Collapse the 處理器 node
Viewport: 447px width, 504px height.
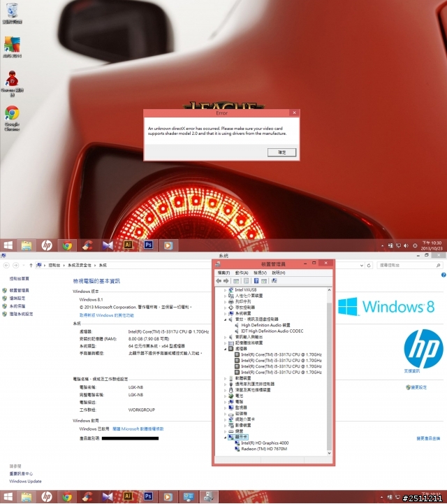[225, 349]
